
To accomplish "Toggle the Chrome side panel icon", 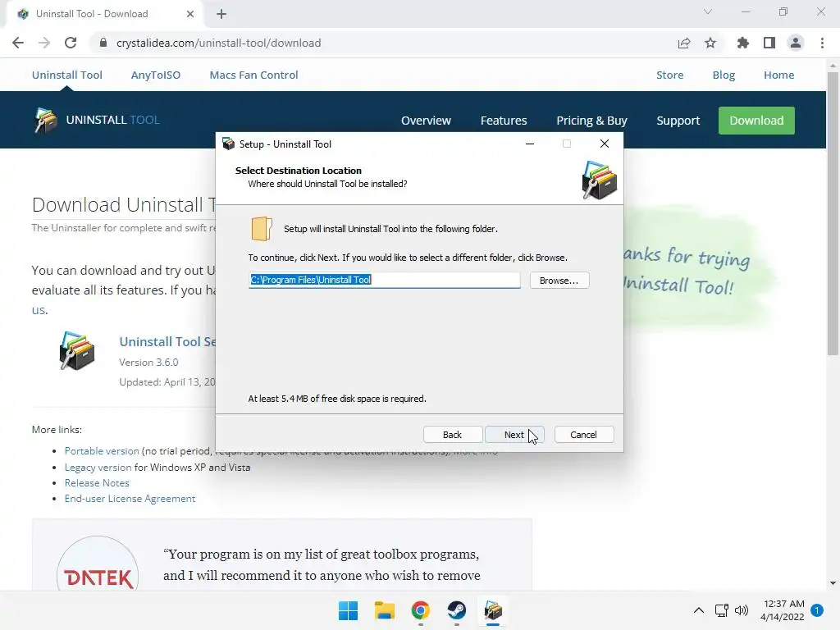I will [769, 43].
